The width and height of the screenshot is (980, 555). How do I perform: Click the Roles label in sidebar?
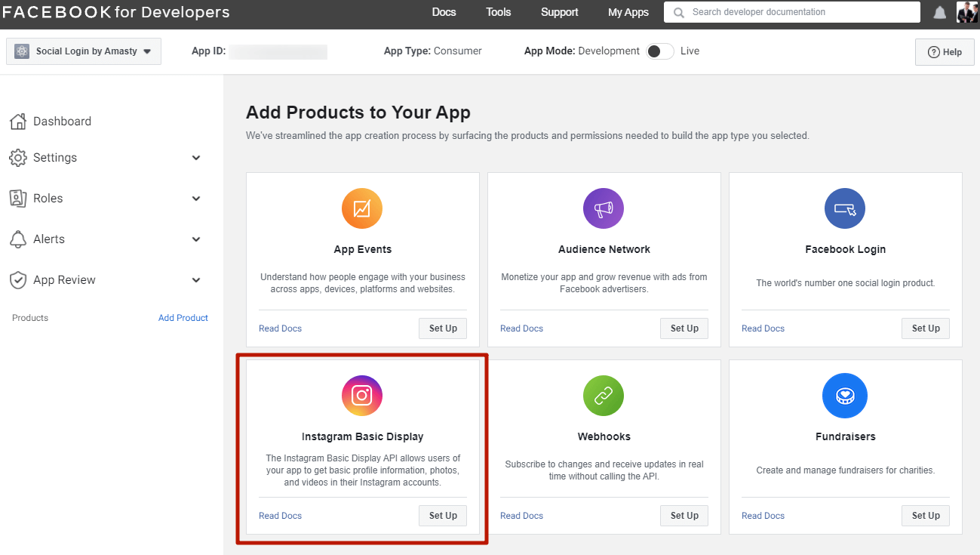tap(48, 199)
